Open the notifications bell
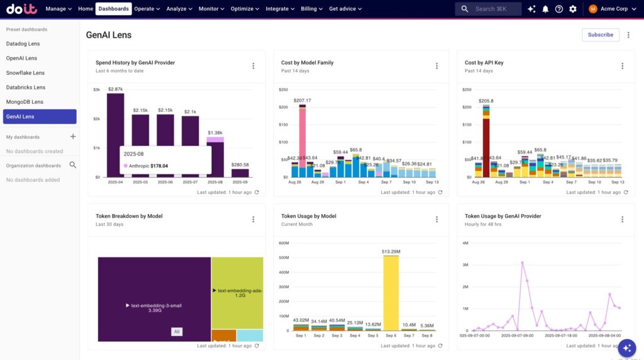Viewport: 644px width, 360px height. (545, 9)
